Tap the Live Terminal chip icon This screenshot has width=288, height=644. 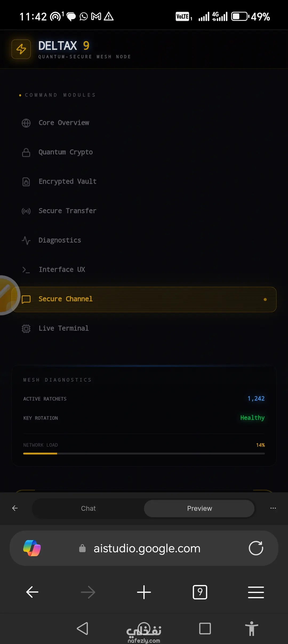(x=26, y=328)
